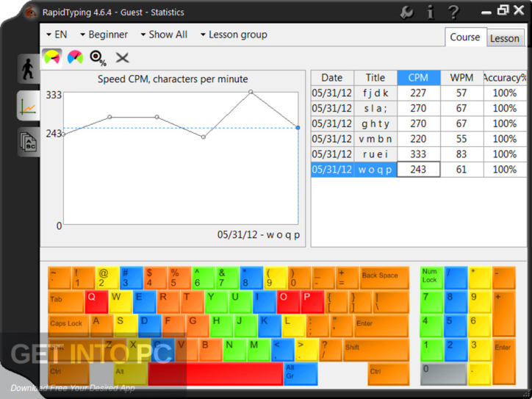The image size is (532, 399).
Task: Expand the EN language dropdown
Action: point(57,35)
